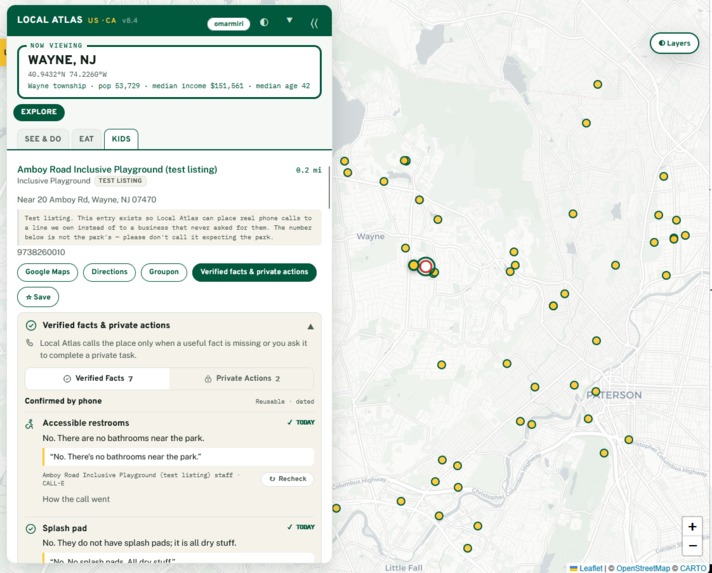Click the 0.2 mi distance label
The width and height of the screenshot is (712, 573).
click(x=308, y=170)
